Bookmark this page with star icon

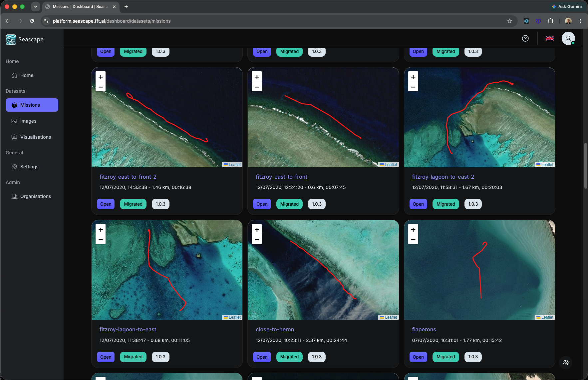click(509, 21)
